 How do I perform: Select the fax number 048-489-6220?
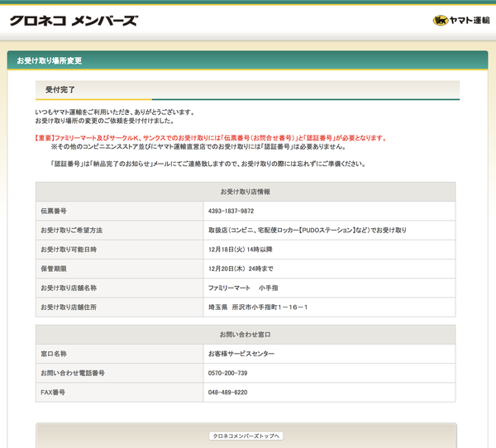tap(228, 393)
